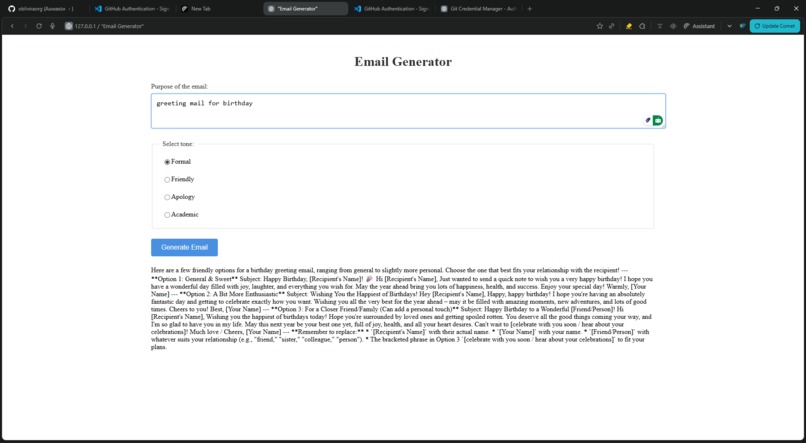Screen dimensions: 806x443
Task: Click the green extension icon in the textarea
Action: 657,120
